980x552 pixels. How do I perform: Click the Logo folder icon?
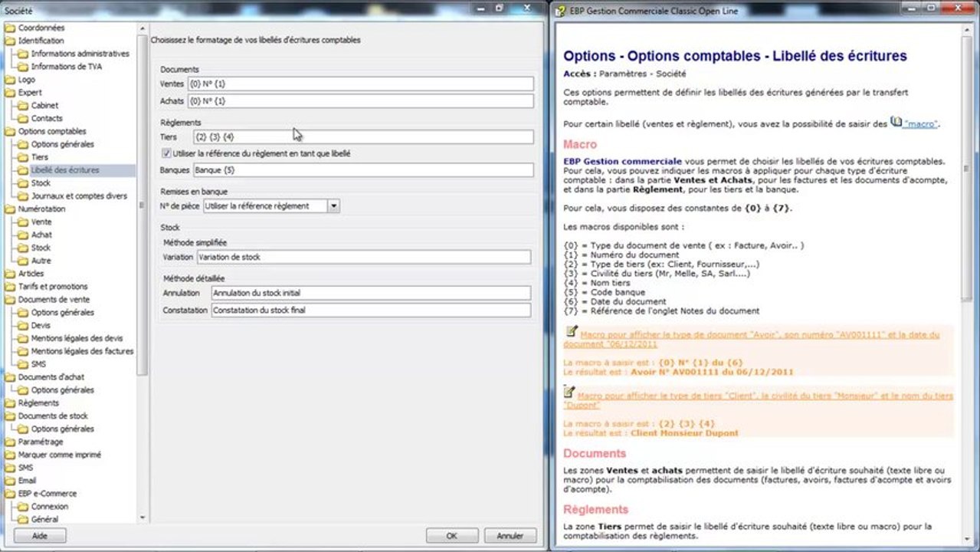(9, 80)
